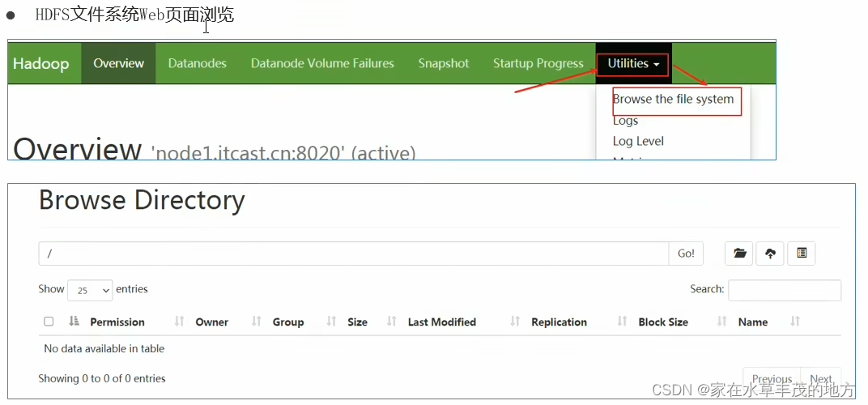Click the Next pagination button
868x405 pixels.
coord(821,379)
